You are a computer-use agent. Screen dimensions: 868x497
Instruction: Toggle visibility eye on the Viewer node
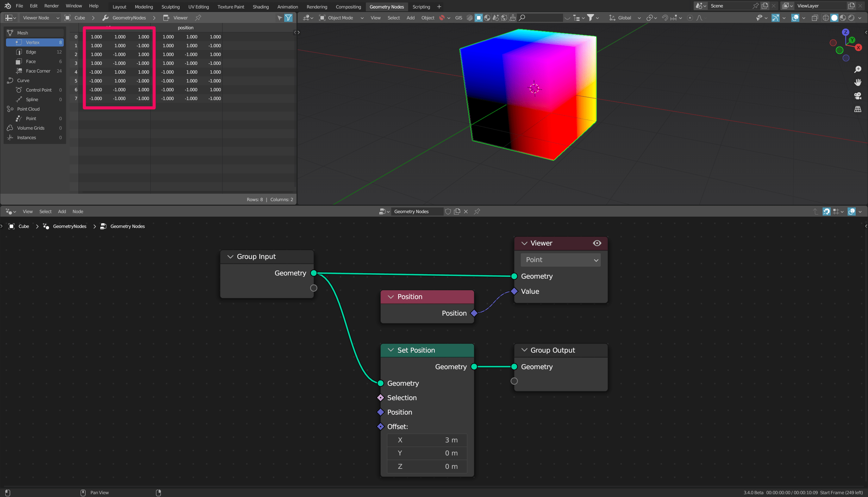[x=597, y=243]
